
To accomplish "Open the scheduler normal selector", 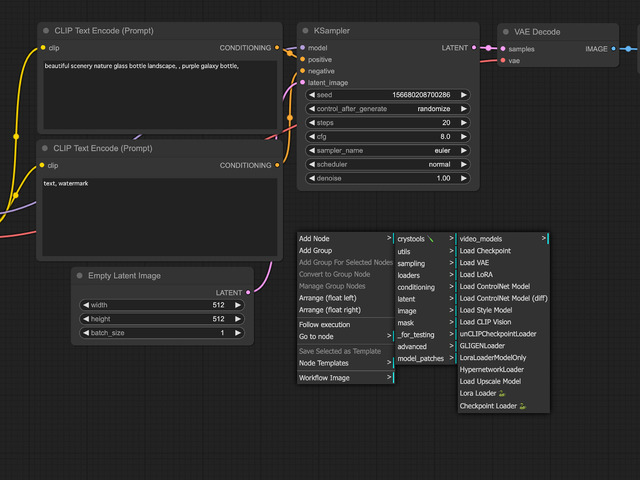I will [388, 164].
